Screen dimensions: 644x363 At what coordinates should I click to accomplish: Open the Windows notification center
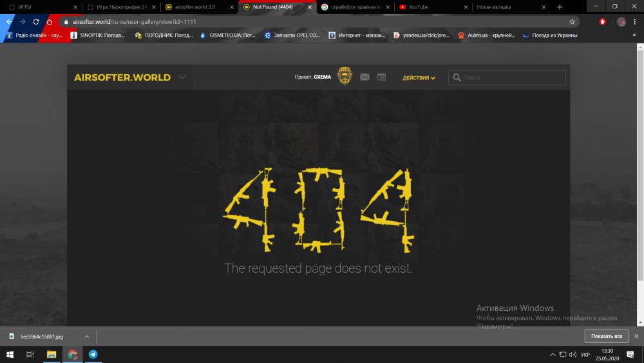[630, 355]
